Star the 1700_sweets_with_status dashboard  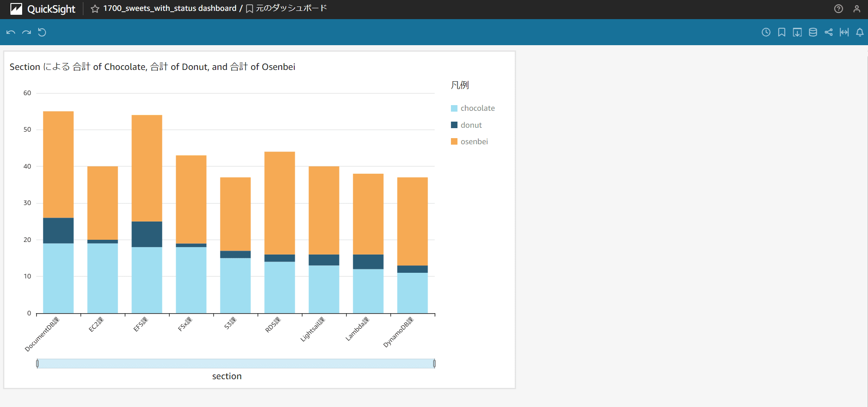[x=95, y=9]
